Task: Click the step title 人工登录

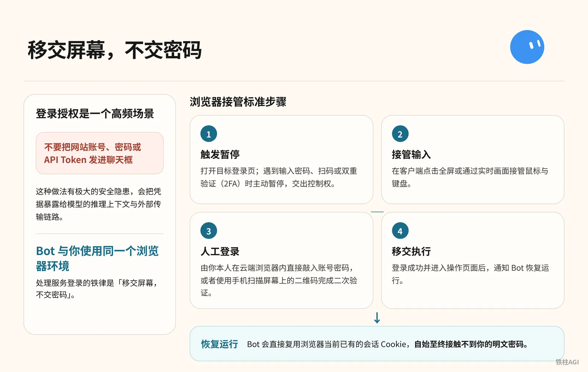Action: click(220, 252)
